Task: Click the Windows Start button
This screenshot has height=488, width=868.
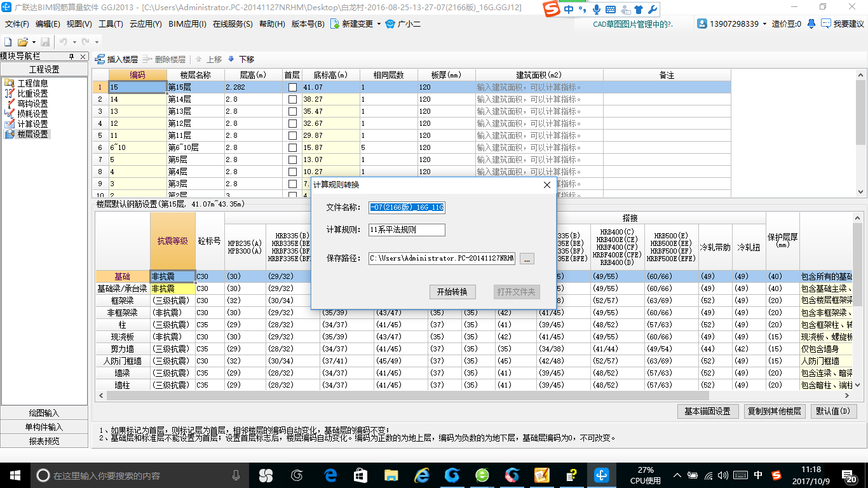Action: (15, 475)
